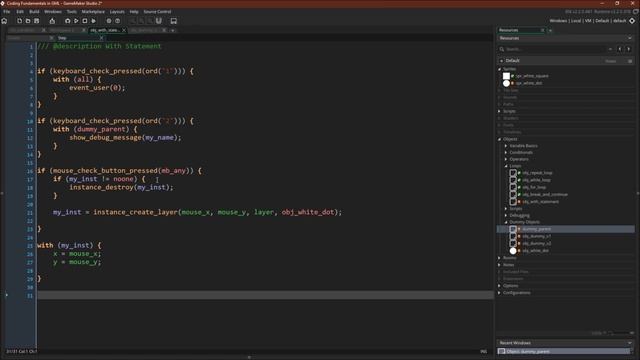Image resolution: width=640 pixels, height=360 pixels.
Task: Open the Resources panel dropdown
Action: pos(630,38)
